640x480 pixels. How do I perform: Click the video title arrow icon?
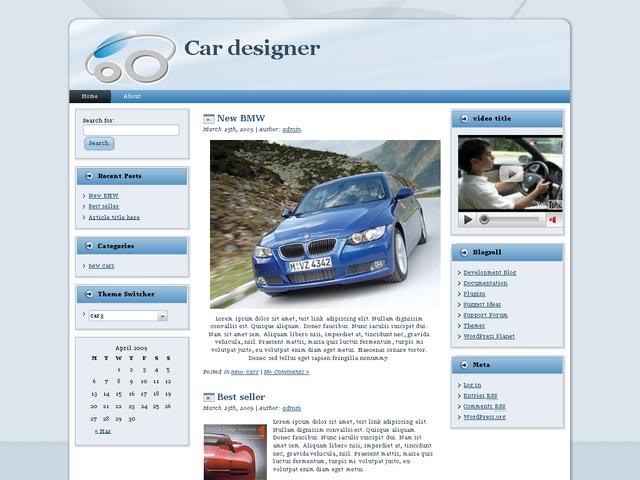point(464,119)
